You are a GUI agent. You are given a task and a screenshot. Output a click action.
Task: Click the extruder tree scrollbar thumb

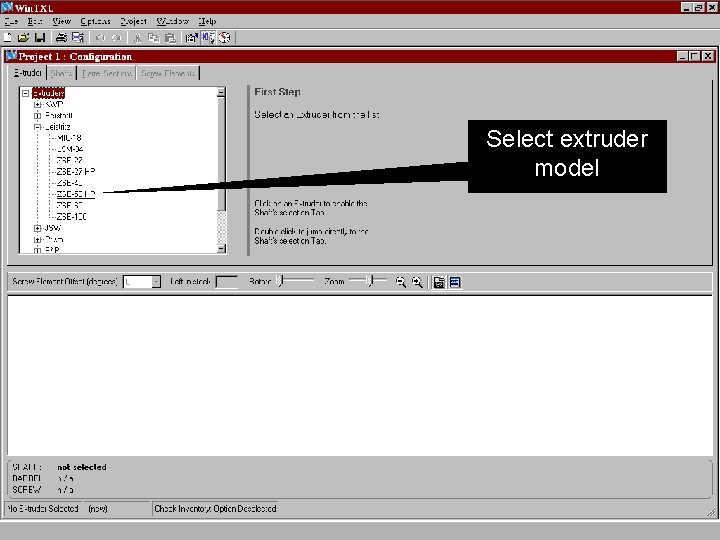tap(221, 153)
